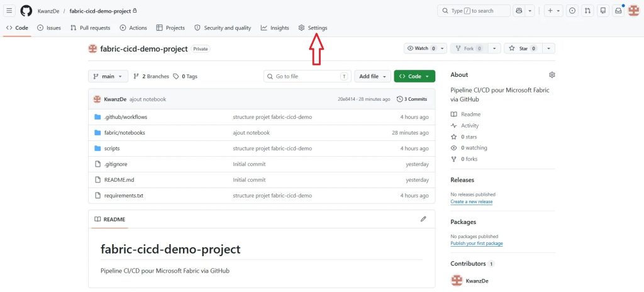Open the hamburger navigation menu
The image size is (644, 292).
pyautogui.click(x=10, y=11)
